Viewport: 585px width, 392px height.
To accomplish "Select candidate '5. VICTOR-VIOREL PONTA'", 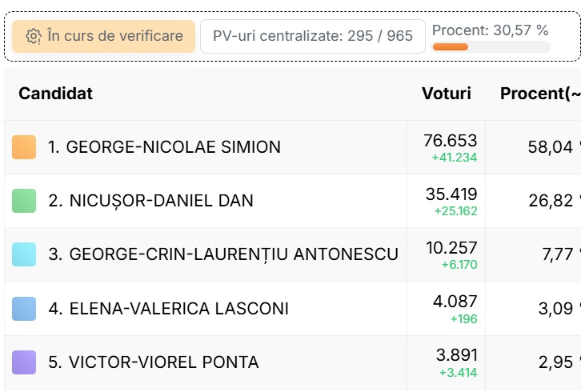I will click(x=154, y=362).
